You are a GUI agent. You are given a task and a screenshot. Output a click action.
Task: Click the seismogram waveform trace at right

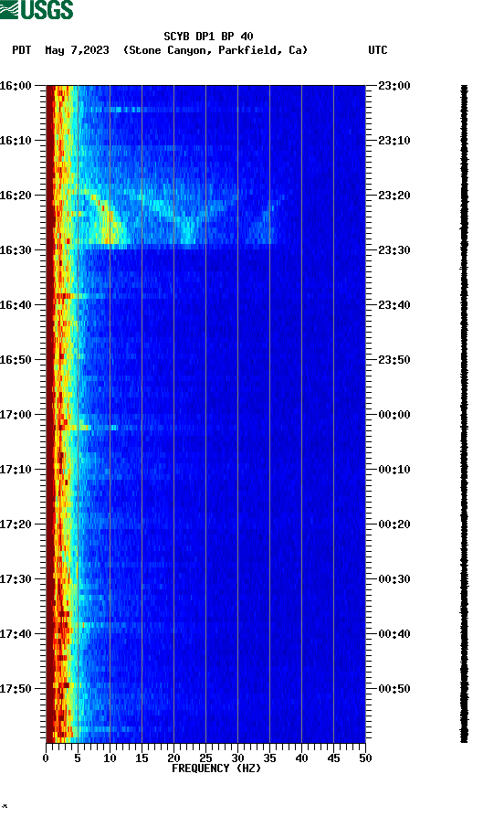pos(464,414)
